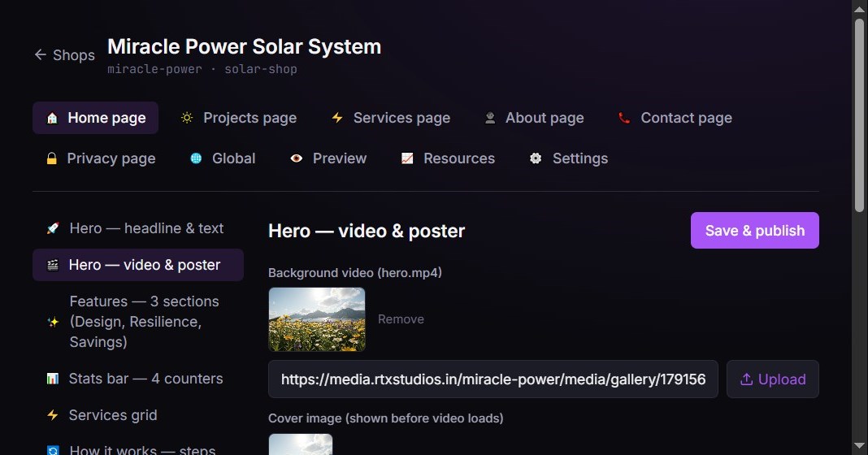Screen dimensions: 868x455
Task: Click the phone icon on Contact page
Action: [624, 118]
